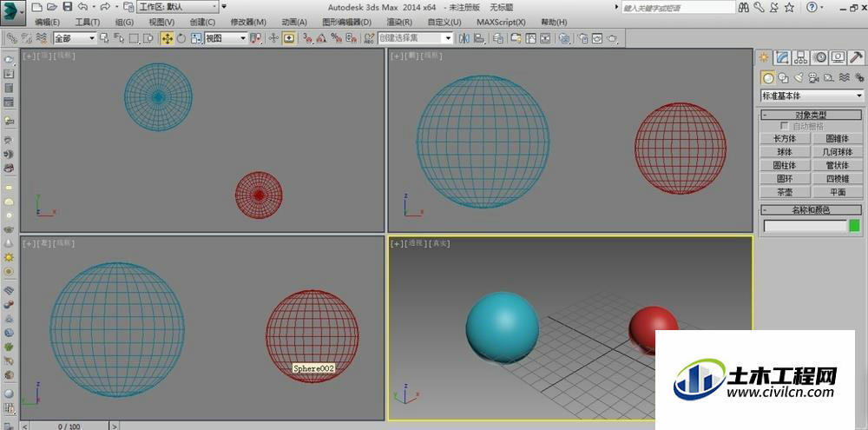Collapse the 对象类型 rollout
This screenshot has height=430, width=868.
tap(811, 116)
